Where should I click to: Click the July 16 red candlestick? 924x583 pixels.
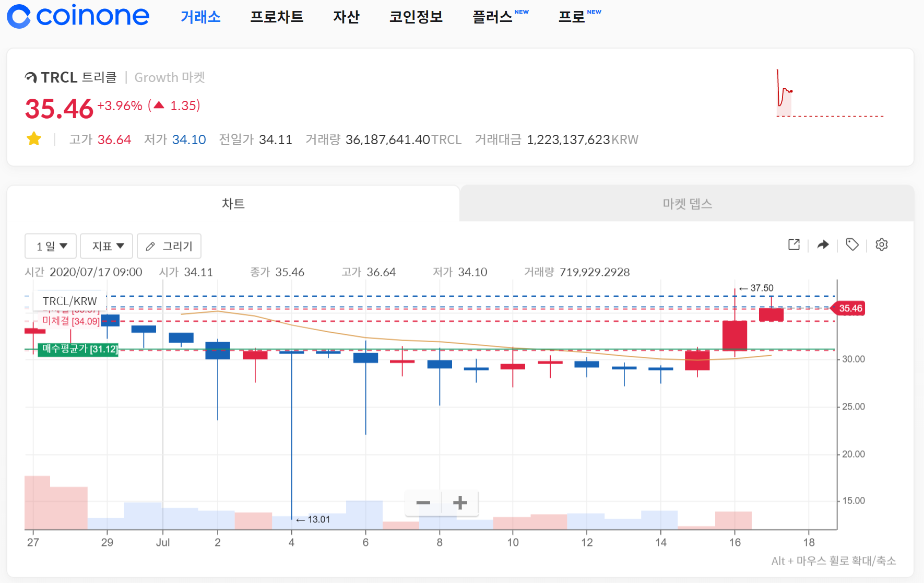[x=735, y=335]
